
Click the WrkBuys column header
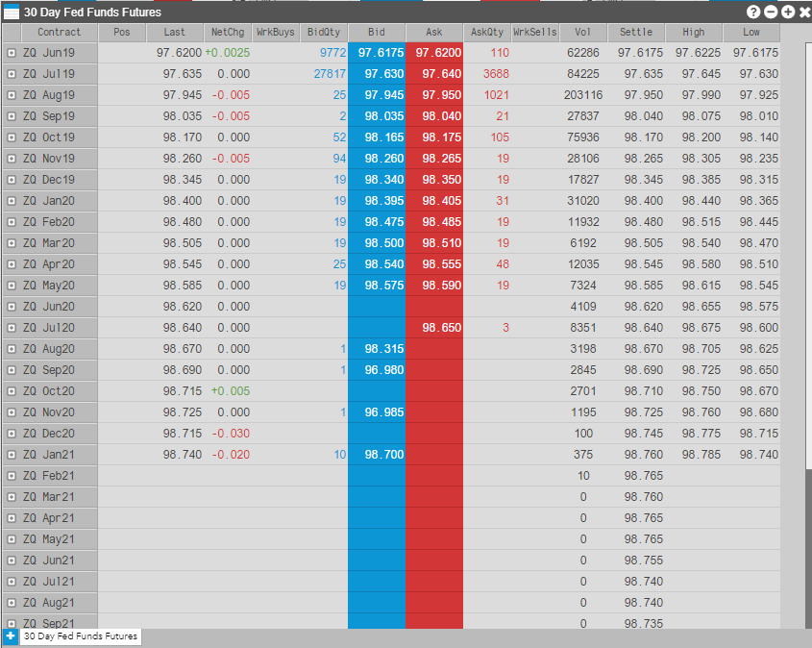pos(276,32)
